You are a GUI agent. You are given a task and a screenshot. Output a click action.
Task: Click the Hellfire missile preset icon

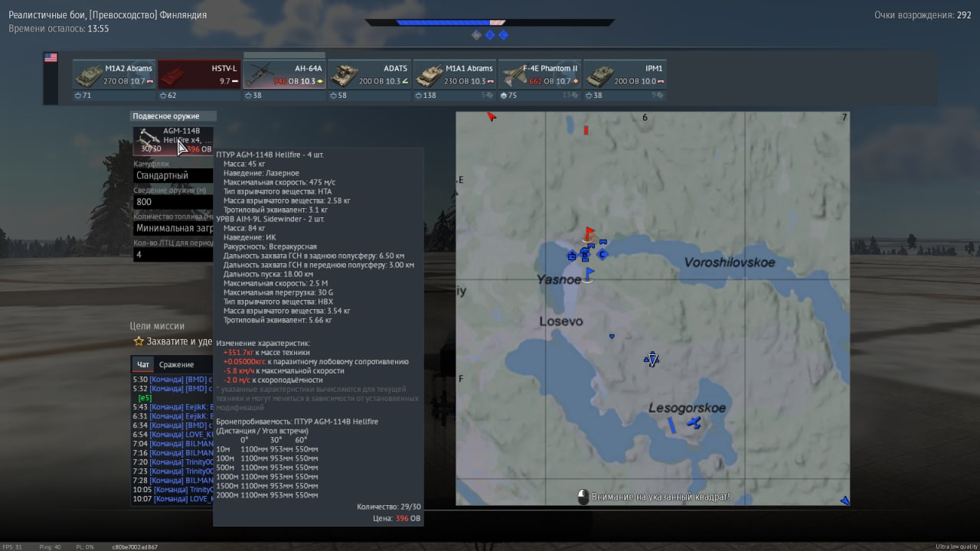(x=148, y=139)
